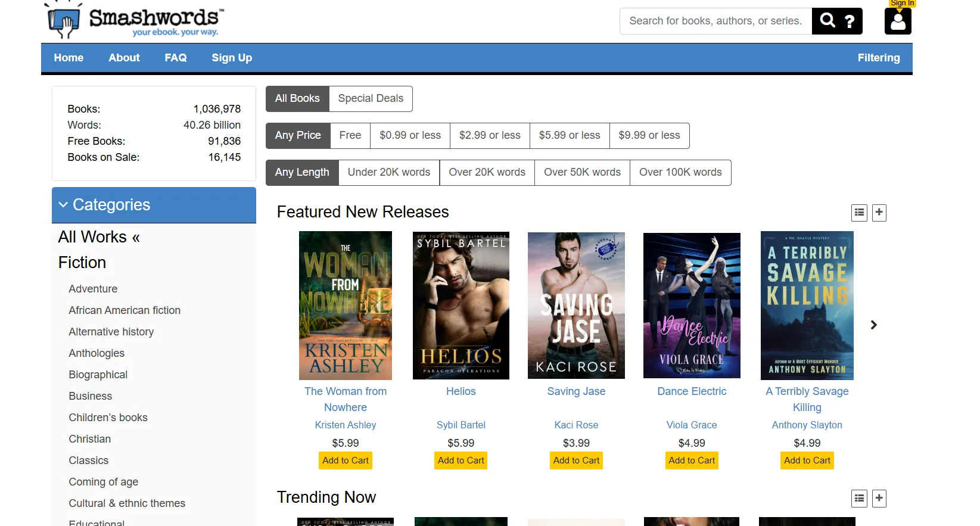Open the Dance Electric book cover
The width and height of the screenshot is (980, 526).
pos(692,306)
